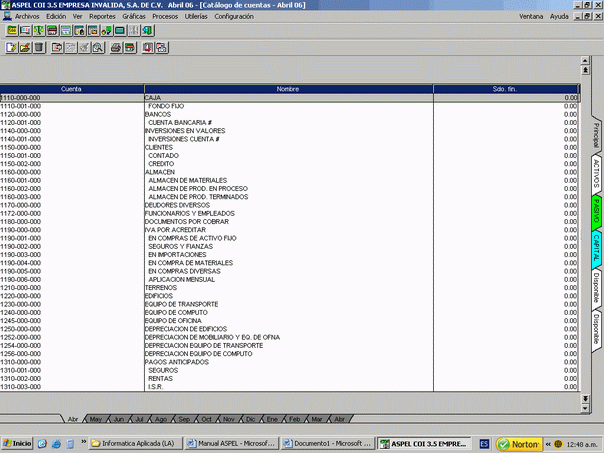Open Internet Explorer from quick launch
This screenshot has width=604, height=453.
pyautogui.click(x=56, y=444)
